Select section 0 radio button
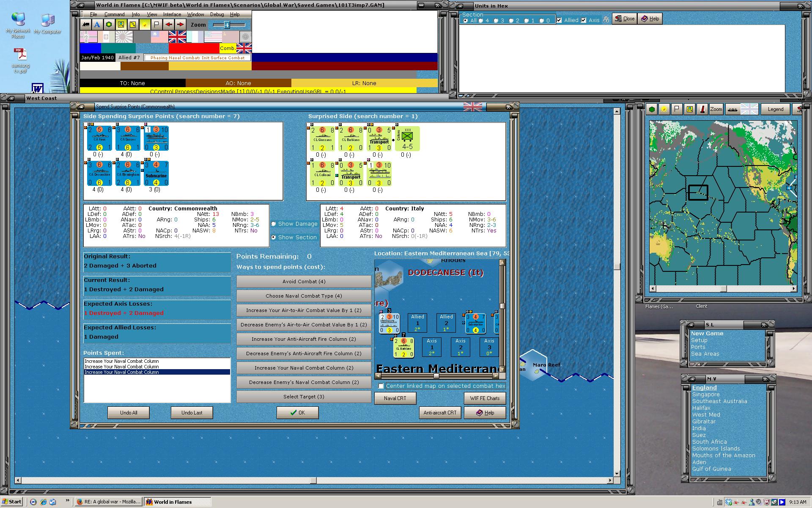Viewport: 812px width, 508px height. coord(542,20)
